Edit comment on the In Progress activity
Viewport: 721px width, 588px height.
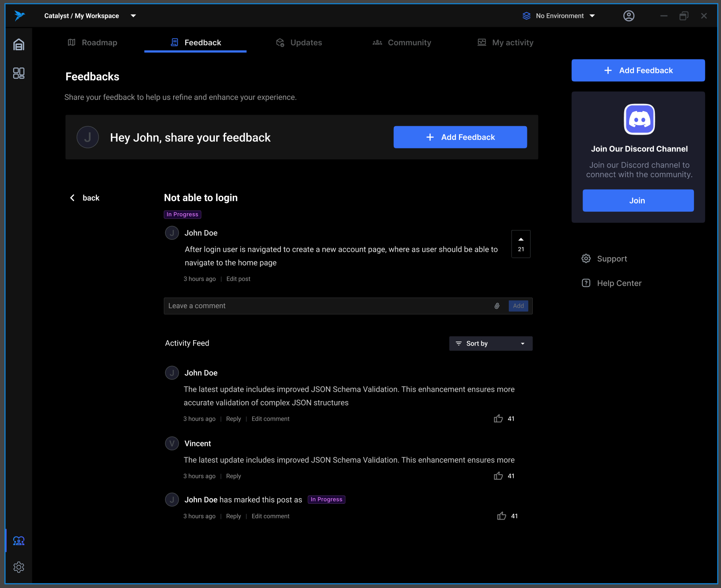[x=270, y=516]
